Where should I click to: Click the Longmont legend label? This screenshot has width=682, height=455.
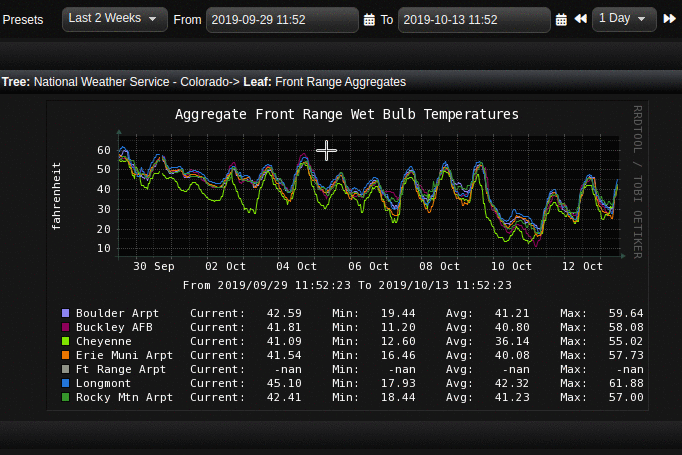coord(104,383)
